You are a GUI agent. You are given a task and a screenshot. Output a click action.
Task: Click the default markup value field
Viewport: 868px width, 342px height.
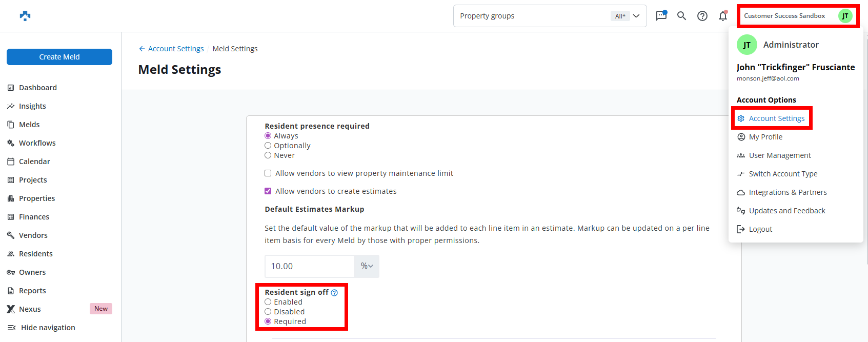click(309, 266)
